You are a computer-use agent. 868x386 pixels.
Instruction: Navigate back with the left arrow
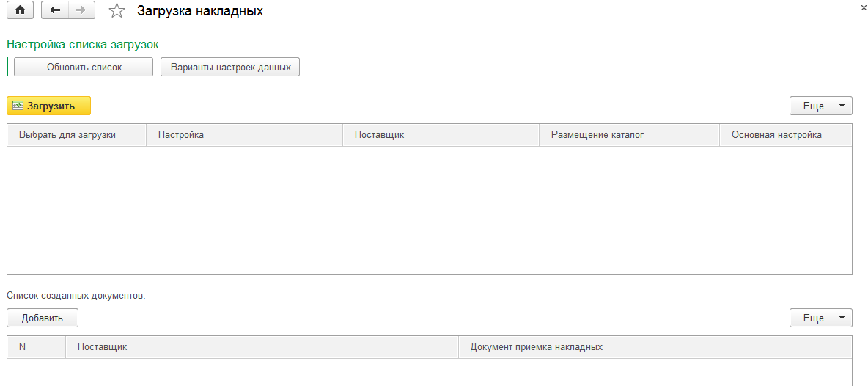coord(55,10)
